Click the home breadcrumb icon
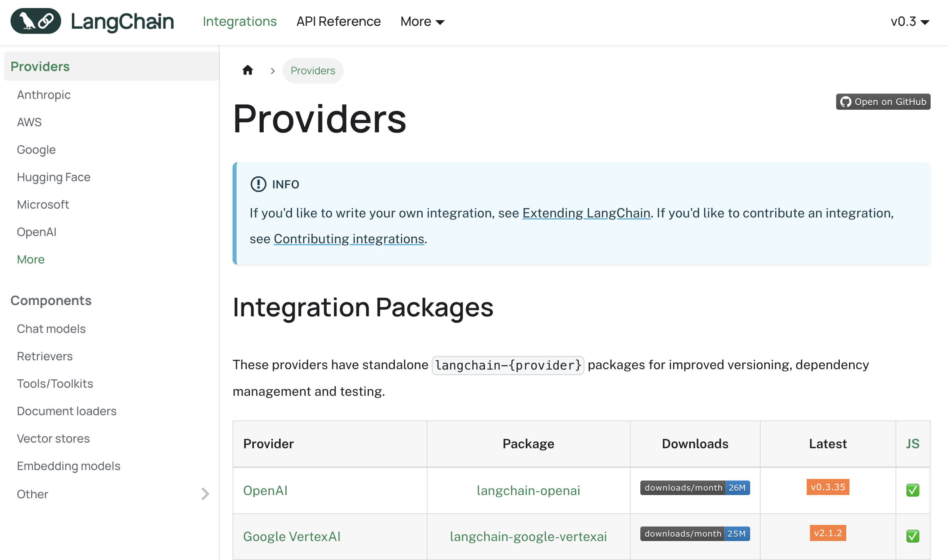Image resolution: width=948 pixels, height=560 pixels. click(247, 71)
